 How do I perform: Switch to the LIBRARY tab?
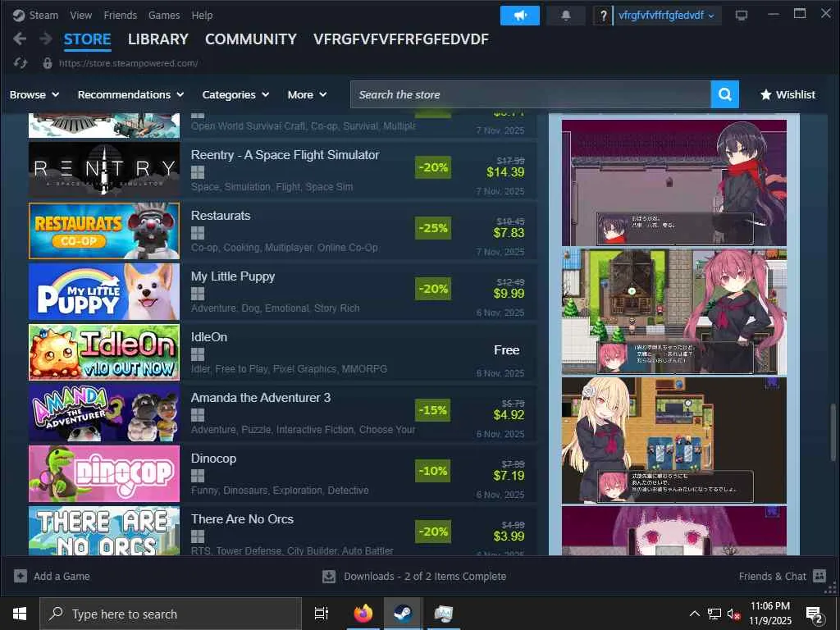click(158, 39)
